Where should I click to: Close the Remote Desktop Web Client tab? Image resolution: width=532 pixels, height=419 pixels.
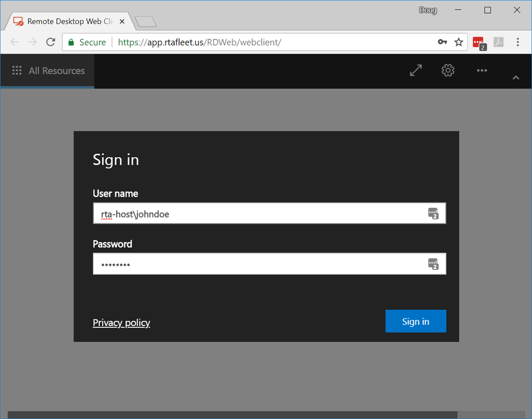122,21
